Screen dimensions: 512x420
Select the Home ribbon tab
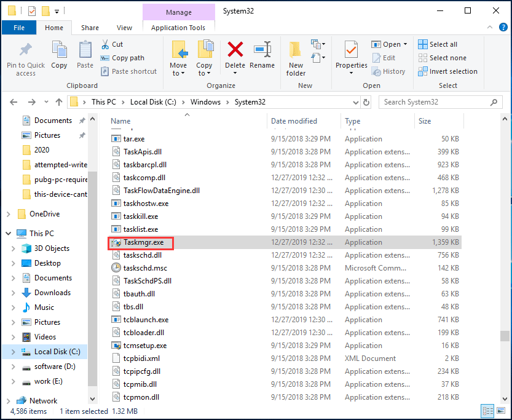click(x=54, y=28)
